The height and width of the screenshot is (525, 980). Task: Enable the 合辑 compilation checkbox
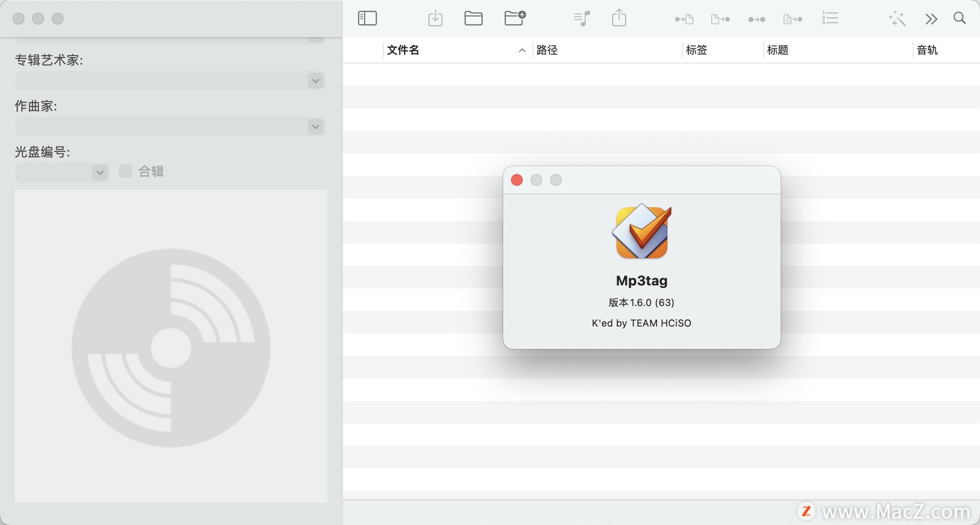pyautogui.click(x=125, y=171)
